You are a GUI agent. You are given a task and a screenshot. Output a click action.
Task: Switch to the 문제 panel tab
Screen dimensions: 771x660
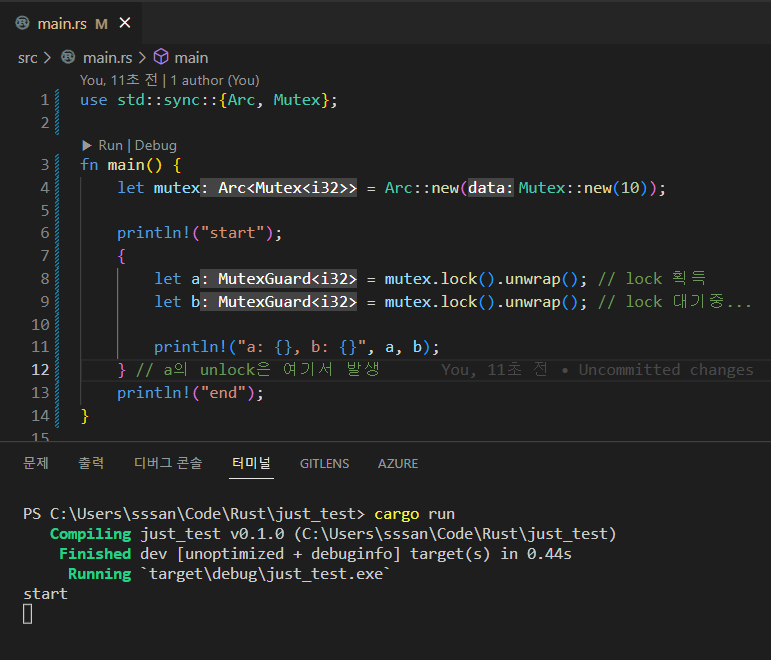(36, 463)
